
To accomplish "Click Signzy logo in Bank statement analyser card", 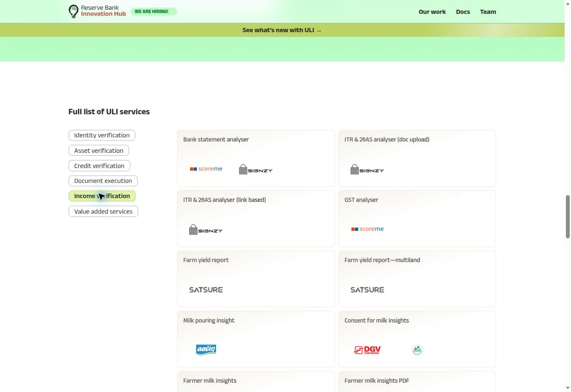I will pyautogui.click(x=256, y=170).
